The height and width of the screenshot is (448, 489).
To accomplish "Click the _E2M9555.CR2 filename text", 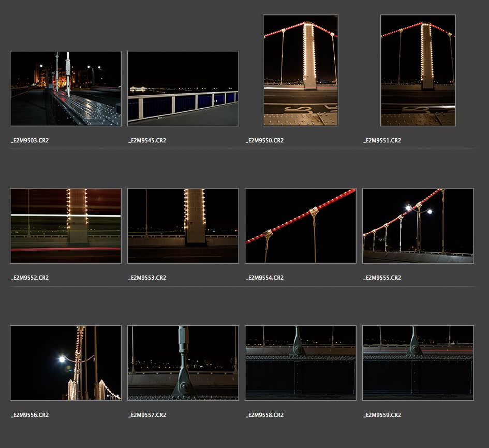I will [382, 278].
